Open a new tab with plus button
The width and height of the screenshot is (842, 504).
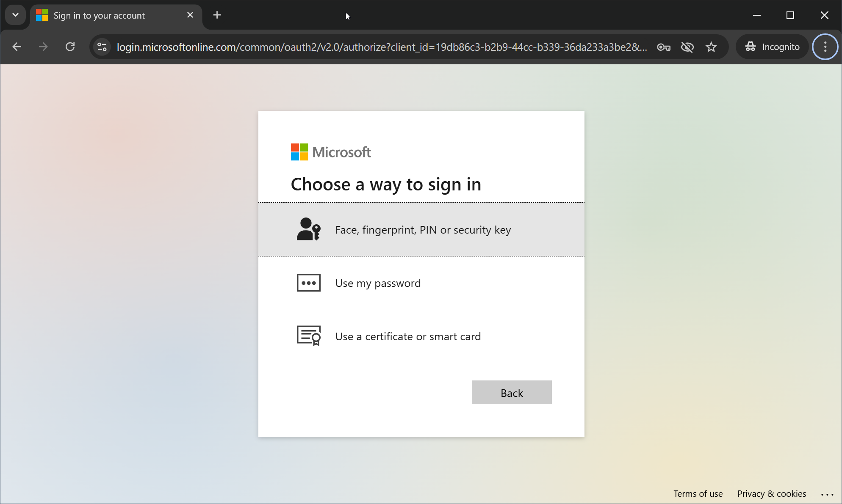coord(217,15)
